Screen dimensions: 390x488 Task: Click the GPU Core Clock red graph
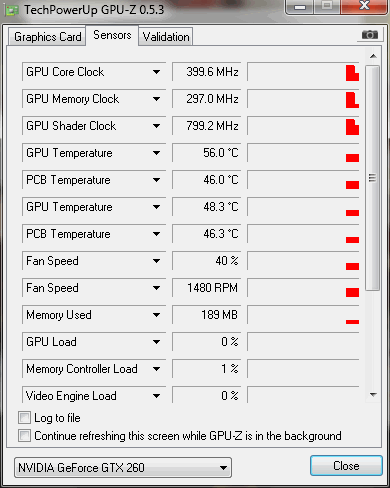click(303, 72)
